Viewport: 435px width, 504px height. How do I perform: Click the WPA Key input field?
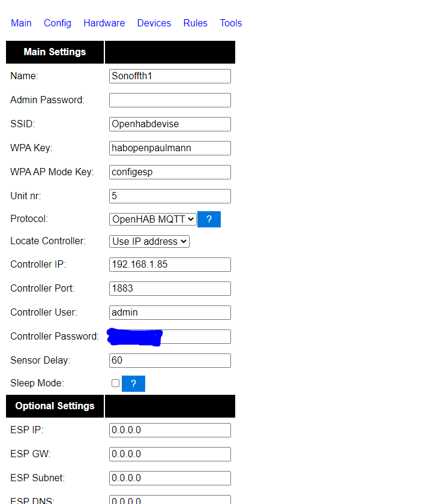point(170,148)
